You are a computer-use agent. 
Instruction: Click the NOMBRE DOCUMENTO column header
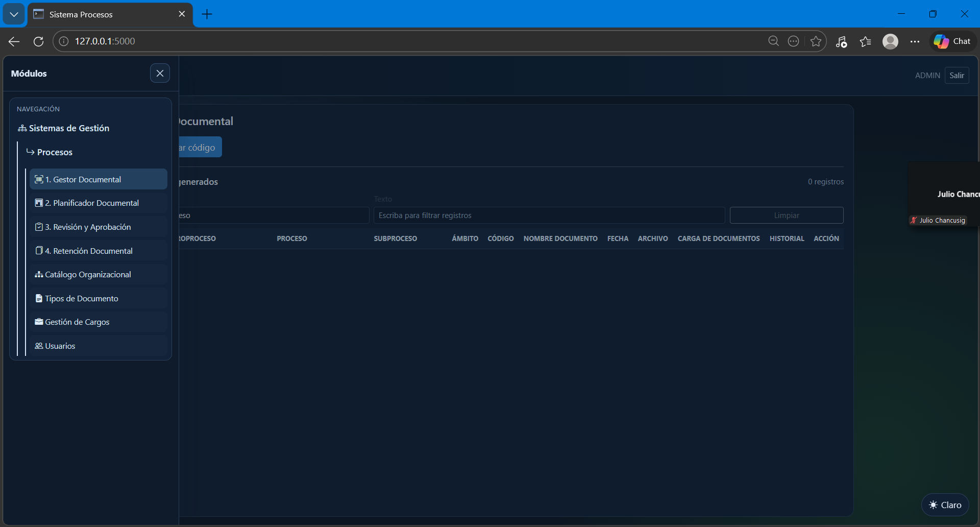pos(560,238)
